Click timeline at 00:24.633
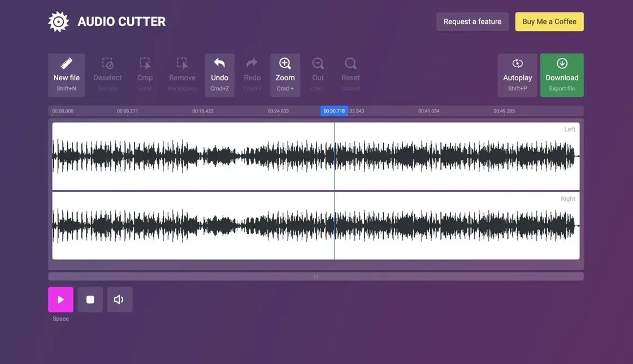This screenshot has width=633, height=364. point(278,111)
